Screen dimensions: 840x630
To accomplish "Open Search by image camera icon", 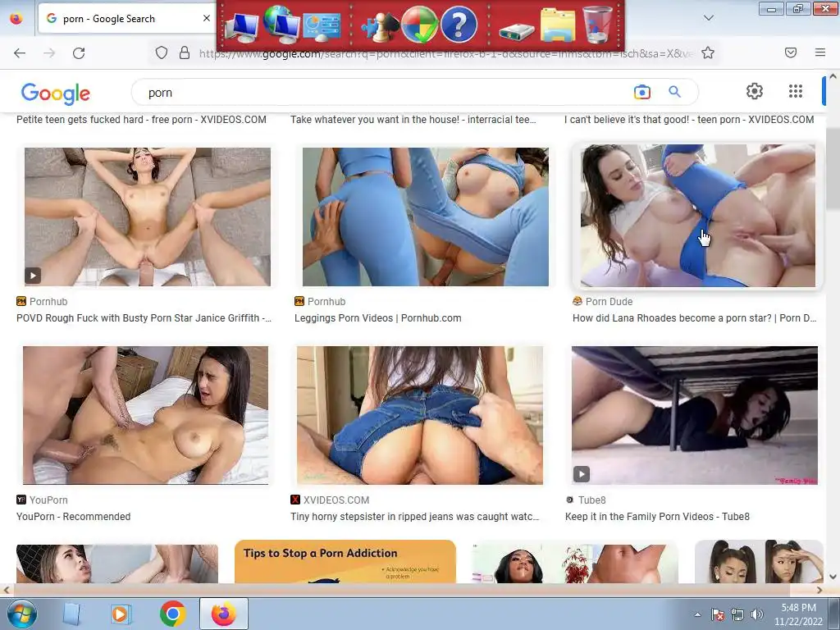I will [641, 92].
